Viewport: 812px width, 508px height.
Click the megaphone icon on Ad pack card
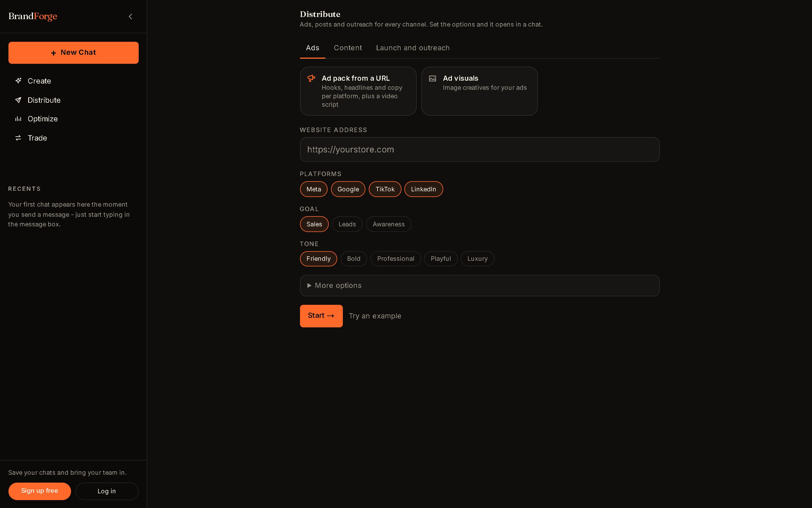click(311, 78)
